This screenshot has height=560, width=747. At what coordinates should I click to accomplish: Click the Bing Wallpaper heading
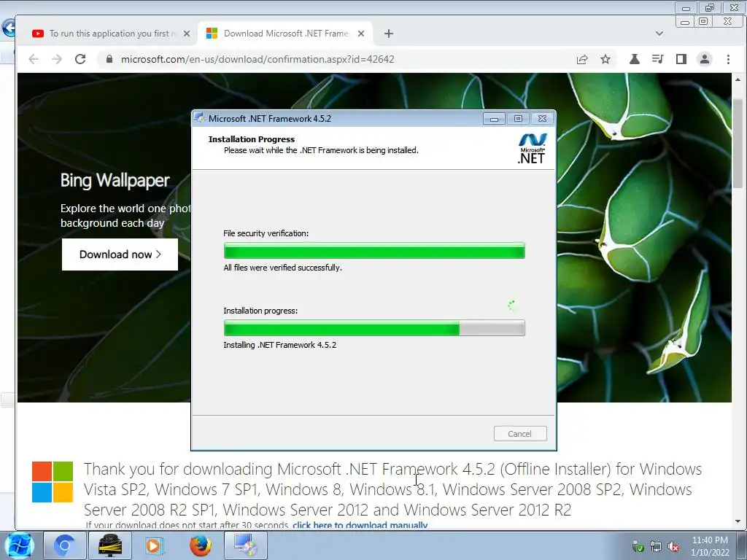point(115,181)
